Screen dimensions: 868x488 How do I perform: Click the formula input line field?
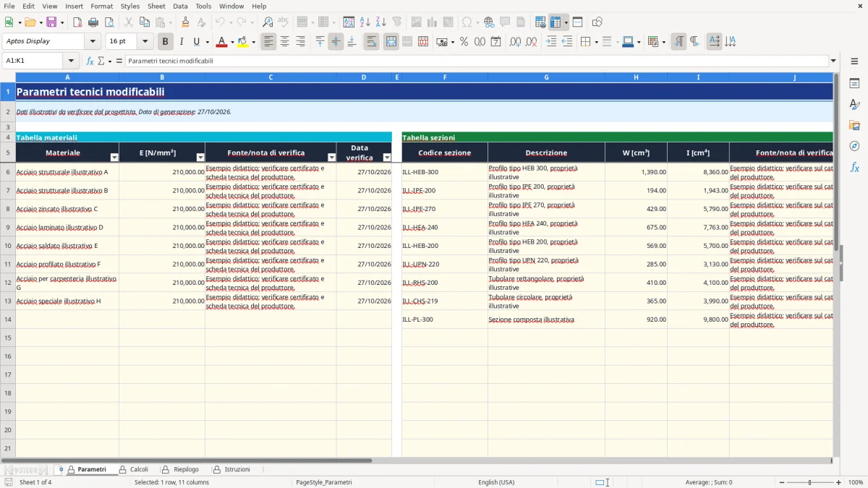[x=476, y=61]
